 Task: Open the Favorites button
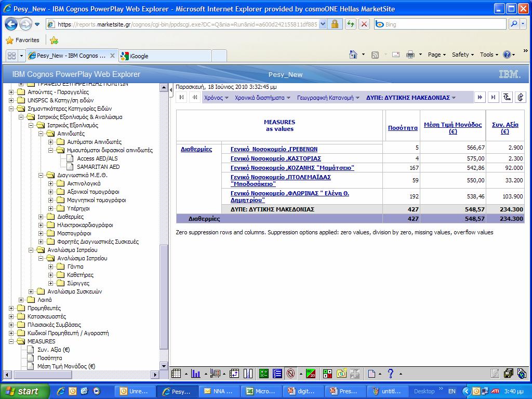(23, 40)
